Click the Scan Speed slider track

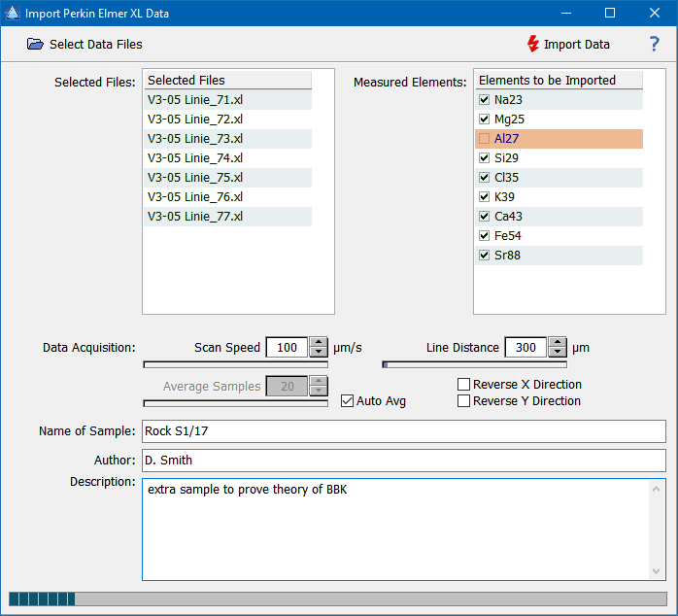[236, 364]
